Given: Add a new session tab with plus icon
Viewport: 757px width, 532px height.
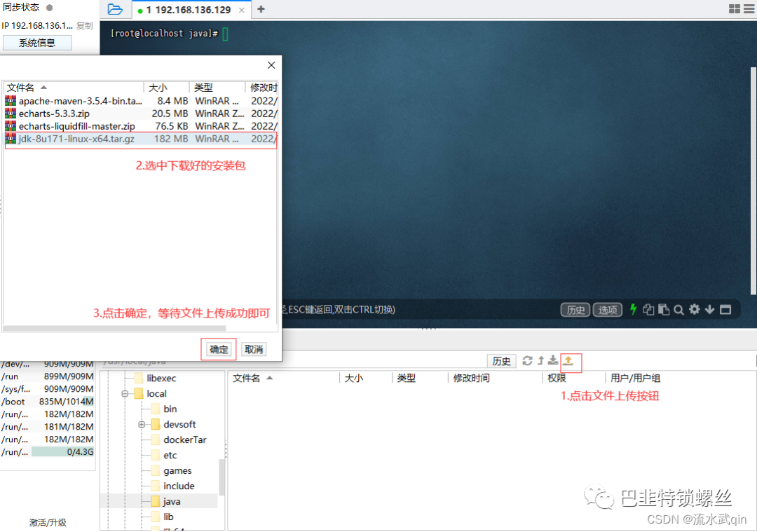Looking at the screenshot, I should tap(261, 9).
